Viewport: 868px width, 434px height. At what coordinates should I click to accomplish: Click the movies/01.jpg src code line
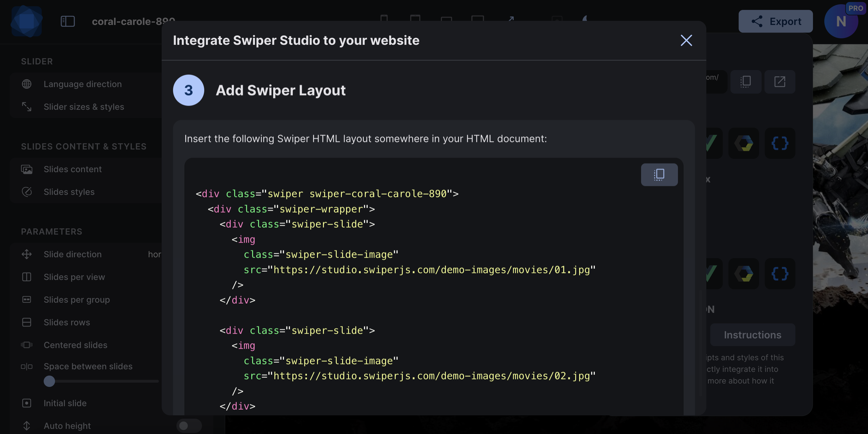coord(420,269)
